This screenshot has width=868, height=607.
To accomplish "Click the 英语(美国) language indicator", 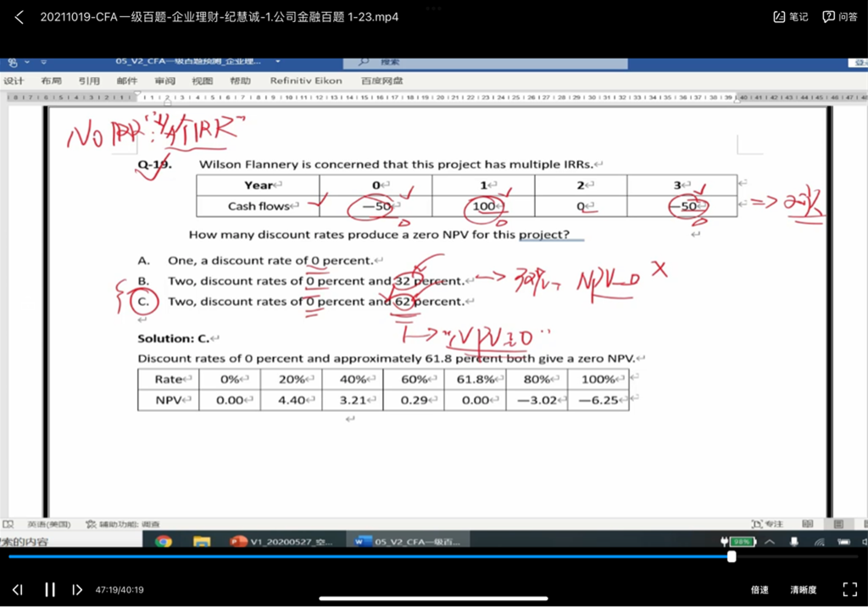I will [x=49, y=524].
